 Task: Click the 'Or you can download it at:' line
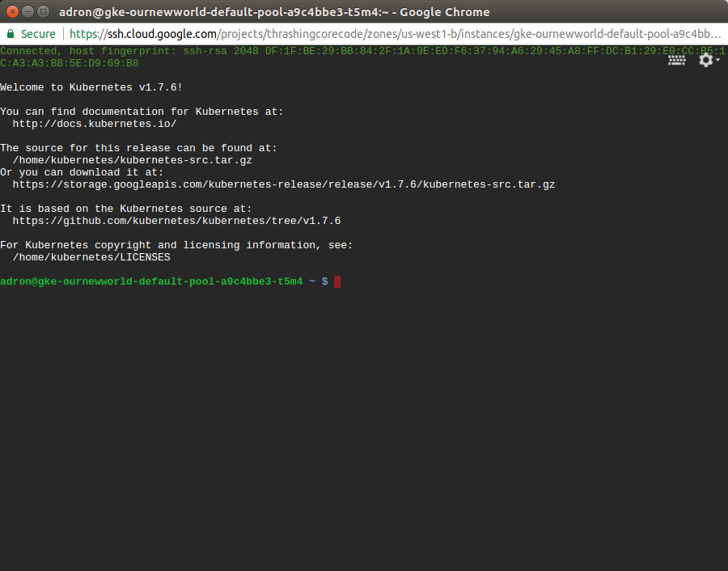82,172
